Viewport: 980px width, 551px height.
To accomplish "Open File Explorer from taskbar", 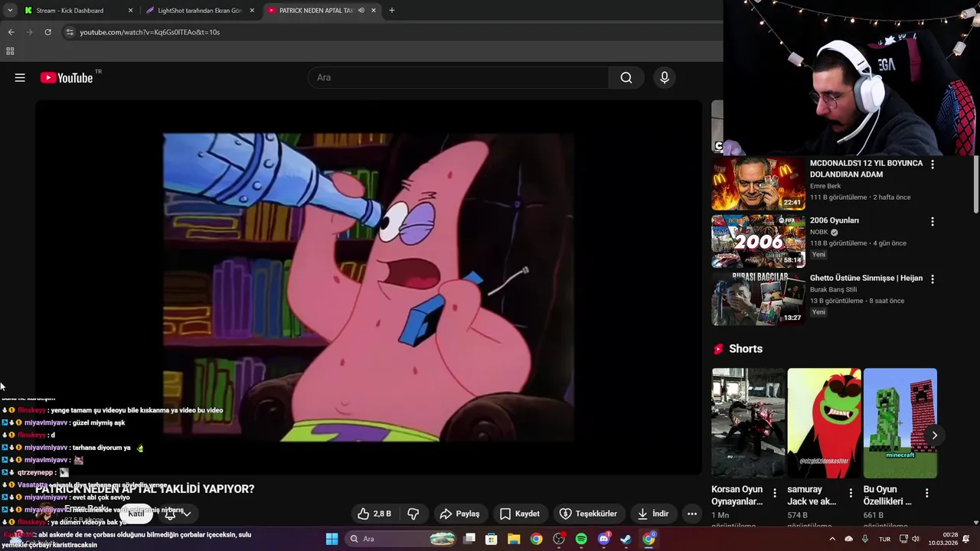I will pos(514,539).
